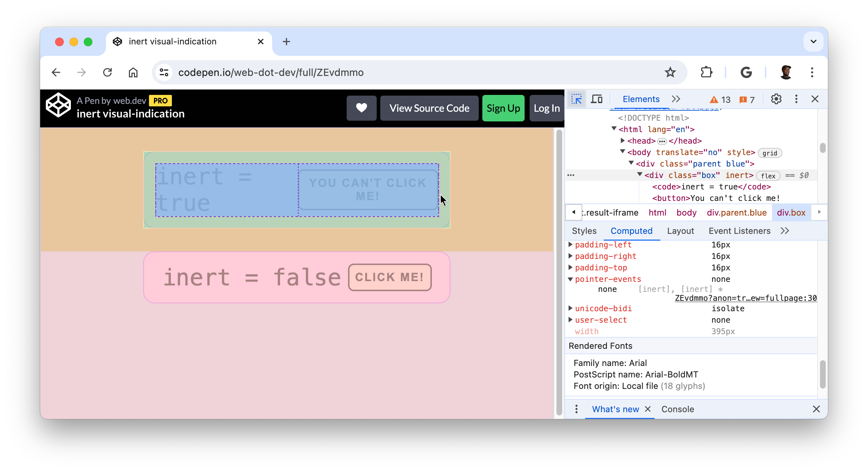Switch to the Computed tab
Viewport: 868px width, 472px height.
(x=631, y=231)
